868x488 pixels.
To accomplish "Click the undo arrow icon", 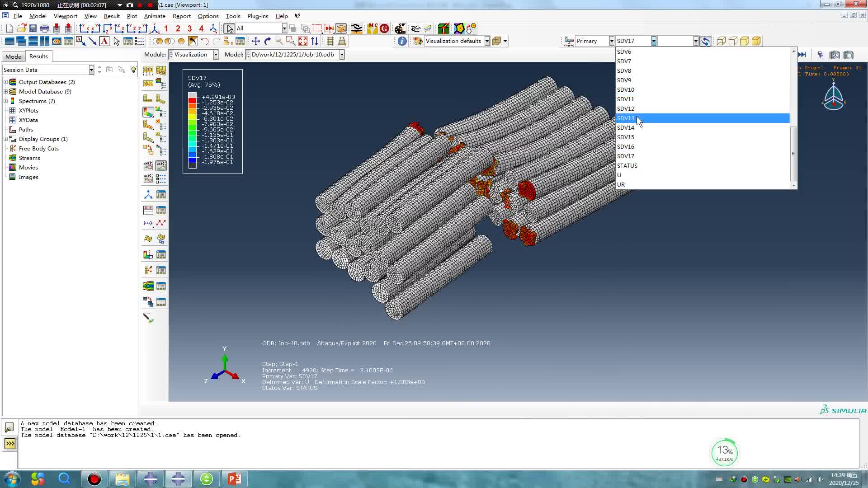I will tap(205, 41).
